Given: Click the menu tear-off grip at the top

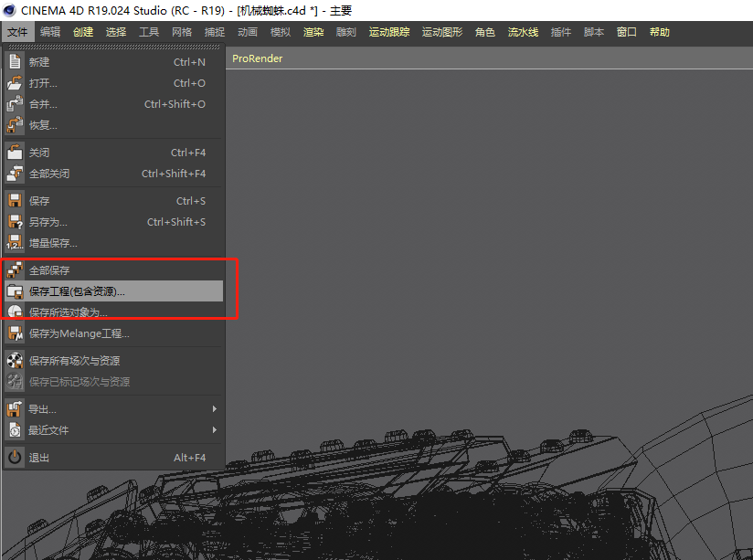Looking at the screenshot, I should tap(114, 48).
